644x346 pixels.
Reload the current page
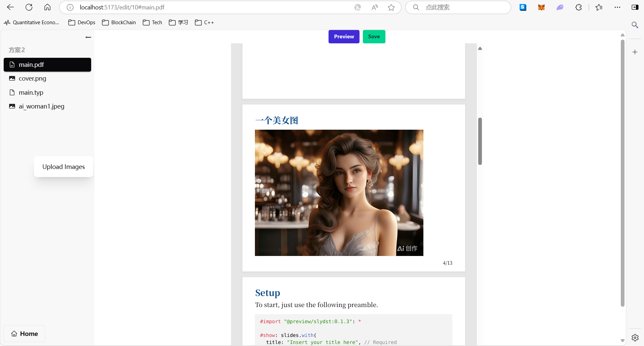[x=29, y=7]
